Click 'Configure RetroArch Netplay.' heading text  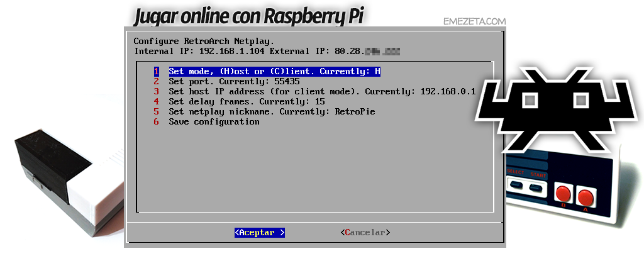[x=204, y=42]
